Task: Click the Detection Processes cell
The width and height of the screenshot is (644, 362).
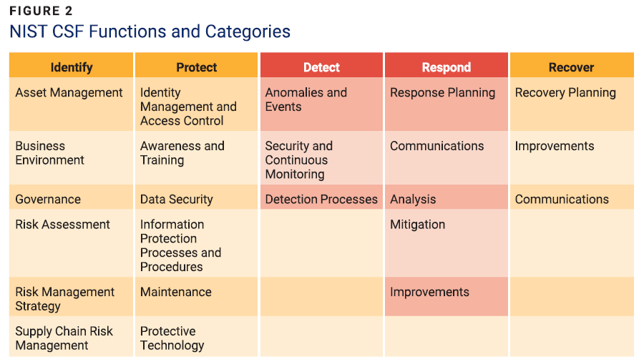Action: 321,200
